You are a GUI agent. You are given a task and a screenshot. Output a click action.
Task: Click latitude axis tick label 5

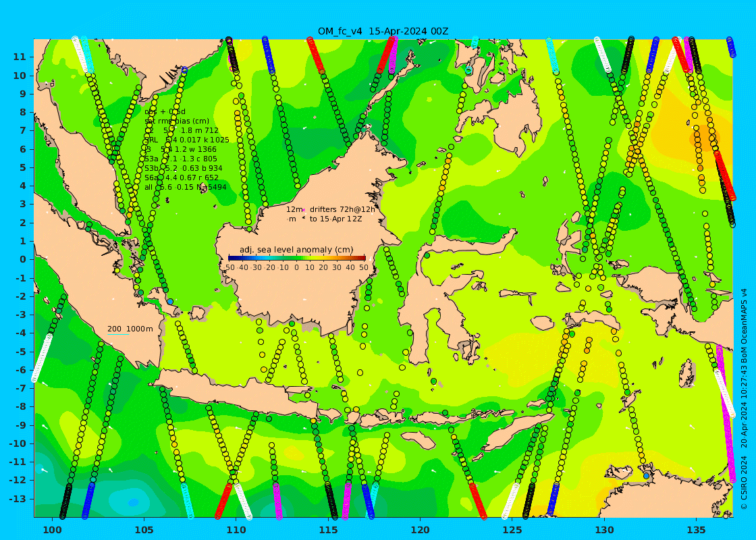click(x=23, y=167)
